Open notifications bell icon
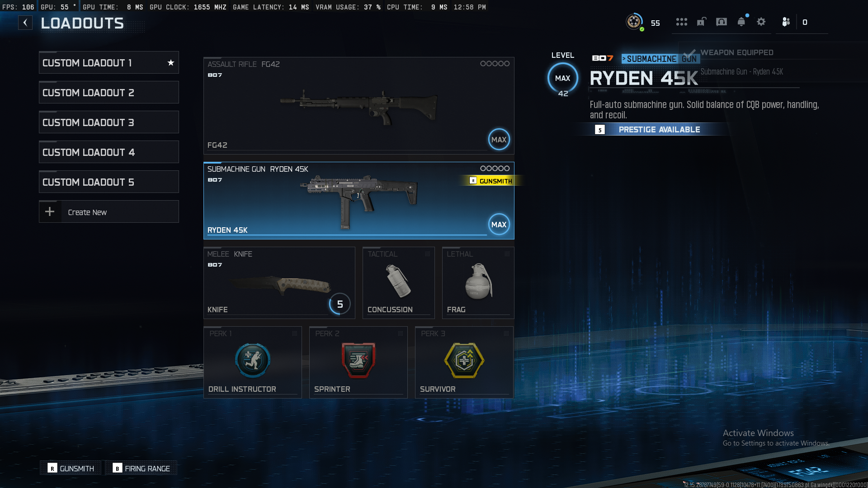868x488 pixels. [x=741, y=22]
